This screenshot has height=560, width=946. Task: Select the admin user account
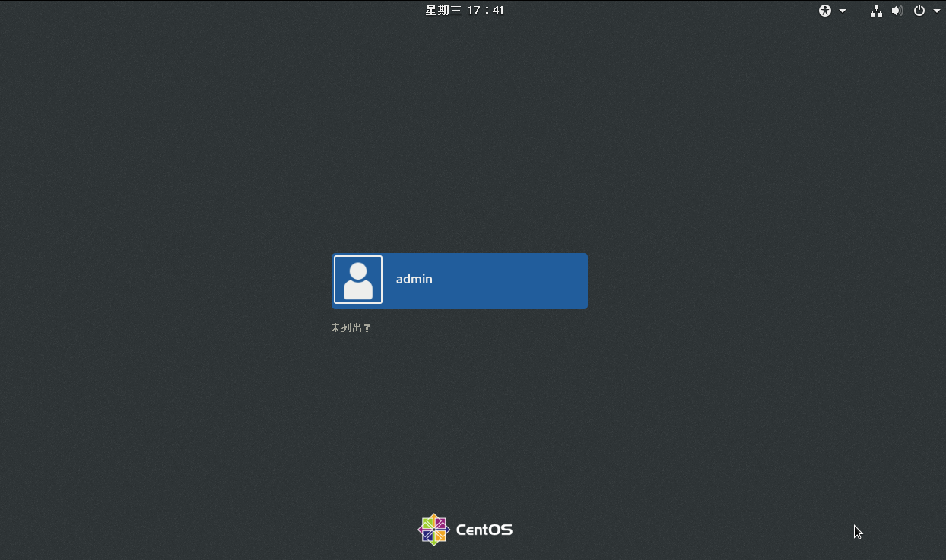click(459, 281)
